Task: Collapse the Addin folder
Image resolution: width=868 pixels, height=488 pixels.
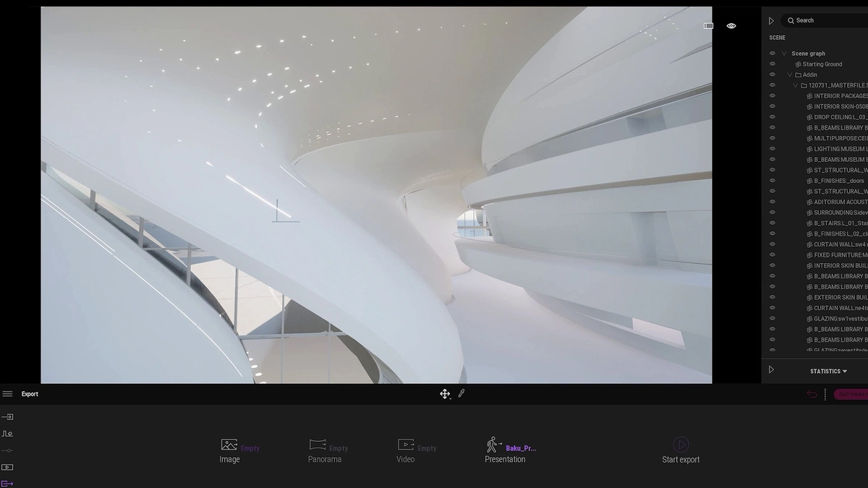Action: click(789, 74)
